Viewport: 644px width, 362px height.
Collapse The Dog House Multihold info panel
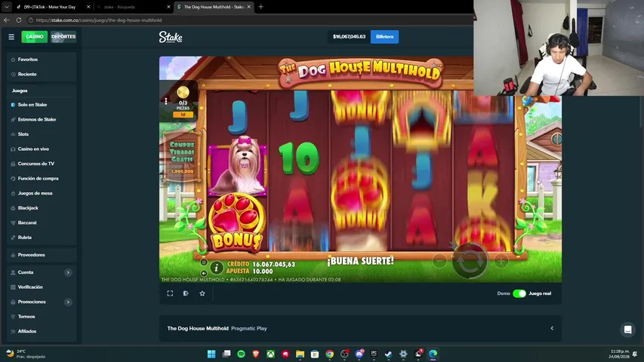click(552, 328)
